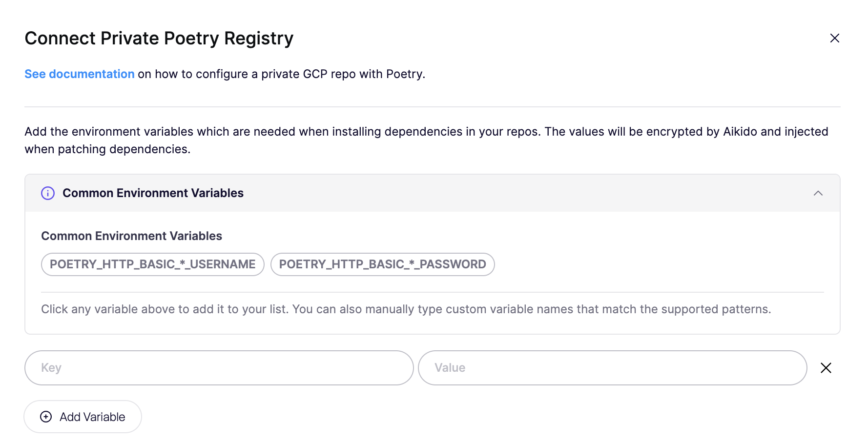Screen dimensions: 868x442
Task: Click the words 'when patching dependencies'
Action: click(107, 149)
